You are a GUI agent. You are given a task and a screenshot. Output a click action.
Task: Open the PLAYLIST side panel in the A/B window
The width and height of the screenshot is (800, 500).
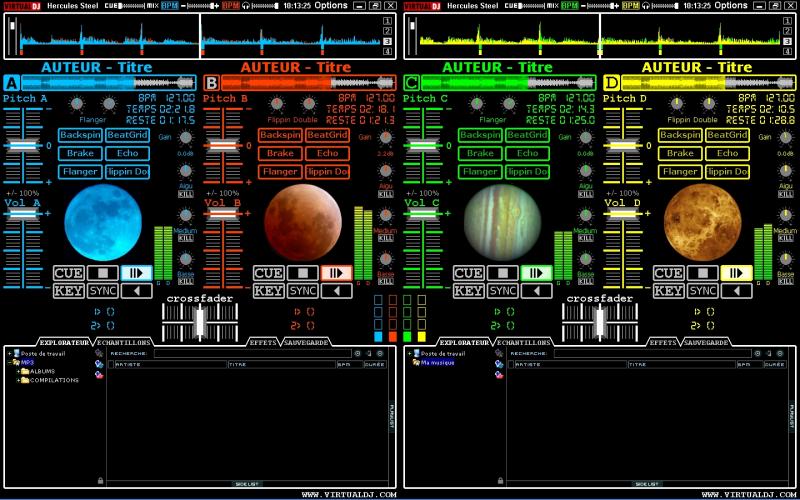(392, 416)
